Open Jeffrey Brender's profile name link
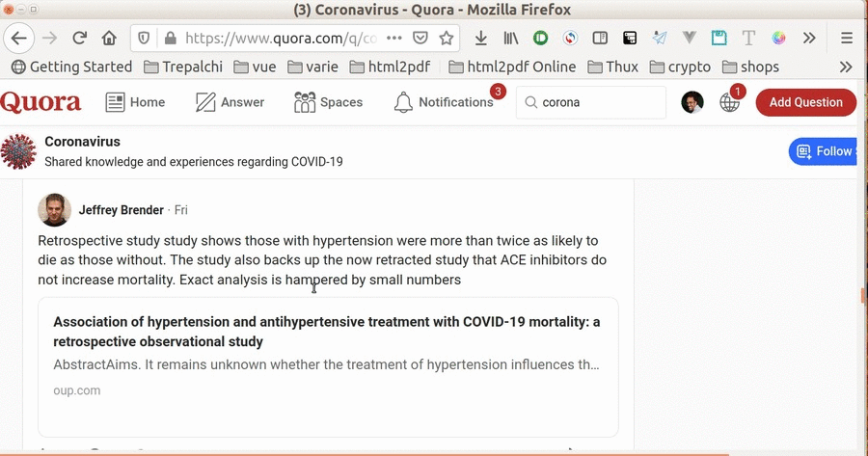 [x=122, y=210]
